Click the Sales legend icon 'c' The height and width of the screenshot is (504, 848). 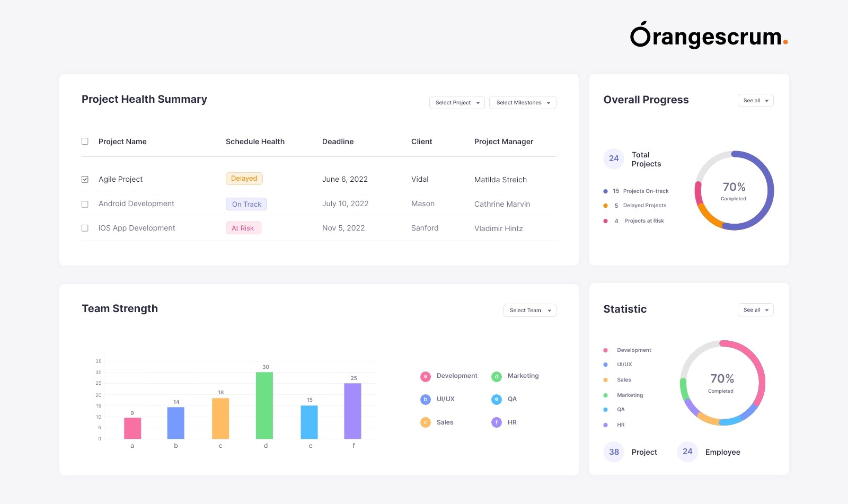tap(425, 422)
